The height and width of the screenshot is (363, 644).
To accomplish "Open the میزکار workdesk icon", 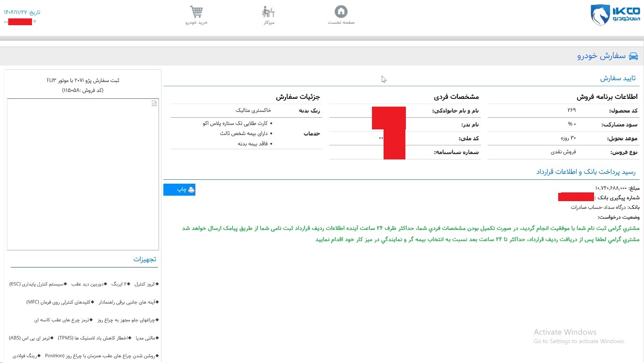I will (268, 11).
